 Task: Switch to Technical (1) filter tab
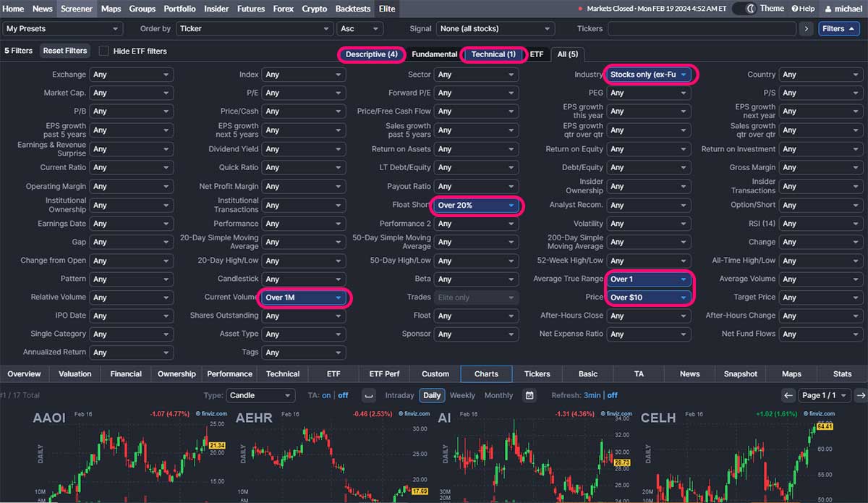pos(493,54)
